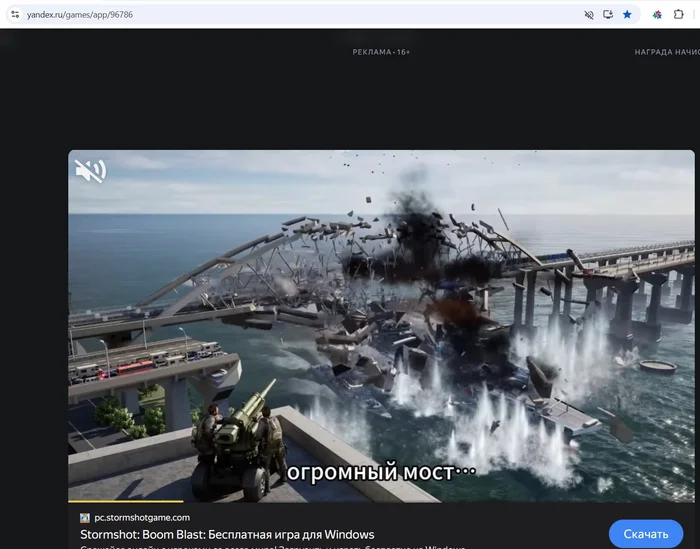This screenshot has width=700, height=549.
Task: Open the browser menu at toolbar's right edge
Action: pos(696,15)
